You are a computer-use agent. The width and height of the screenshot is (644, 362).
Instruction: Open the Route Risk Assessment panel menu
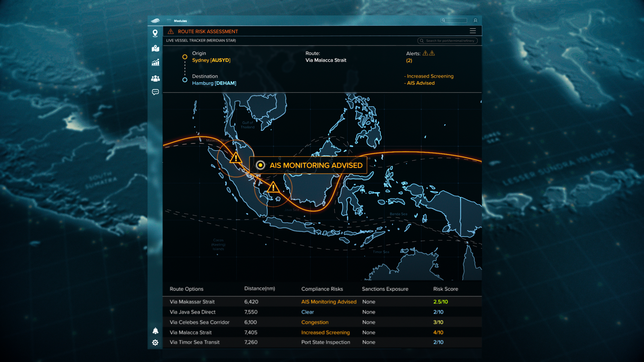pos(473,31)
